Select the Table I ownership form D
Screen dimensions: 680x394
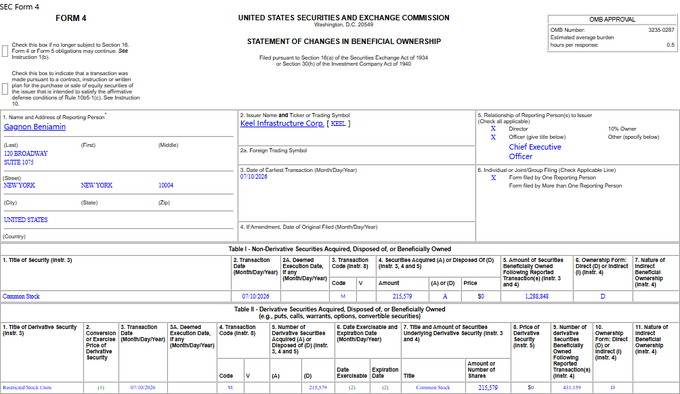(x=602, y=296)
